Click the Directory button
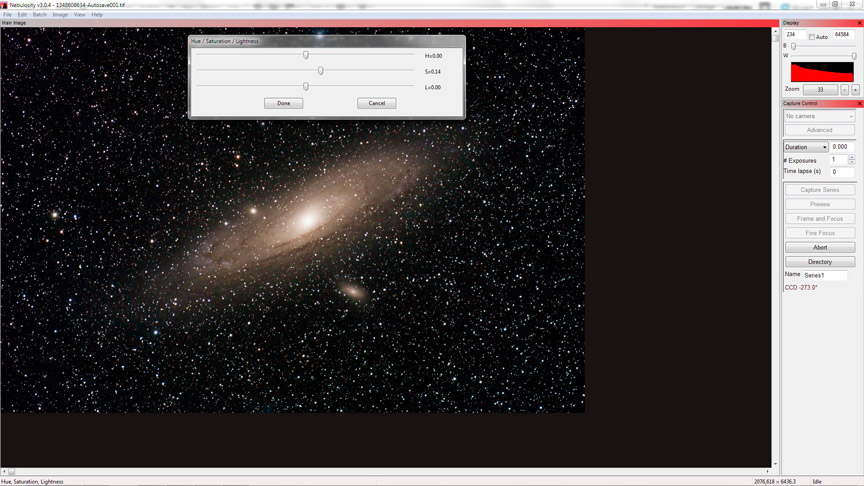Screen dimensions: 864x486 coord(819,262)
